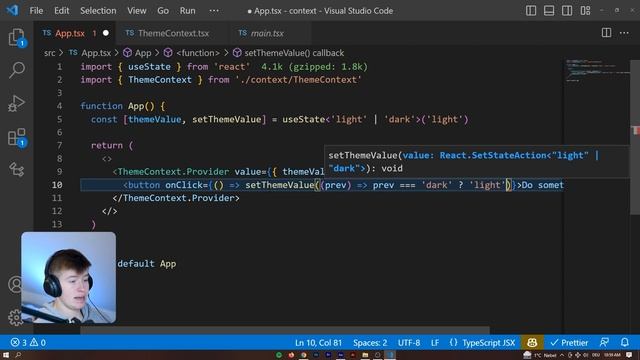This screenshot has height=360, width=640.
Task: Open the notifications bell
Action: click(x=624, y=342)
